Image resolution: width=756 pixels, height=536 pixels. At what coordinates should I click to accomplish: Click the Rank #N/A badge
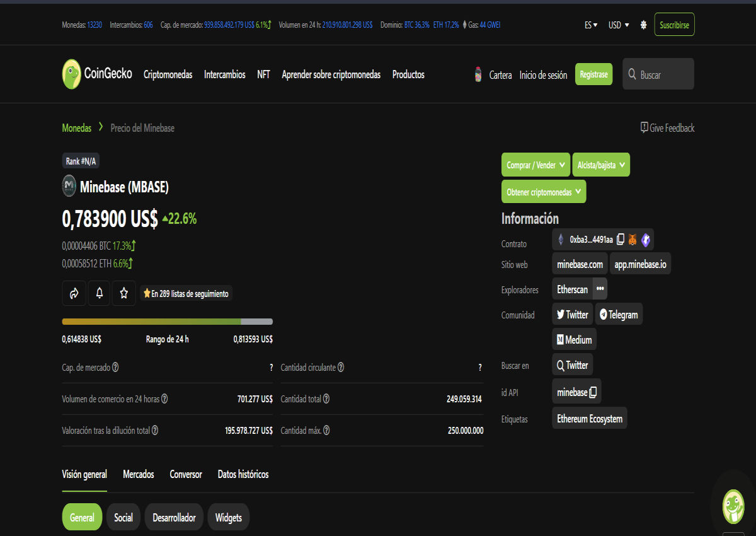tap(81, 161)
